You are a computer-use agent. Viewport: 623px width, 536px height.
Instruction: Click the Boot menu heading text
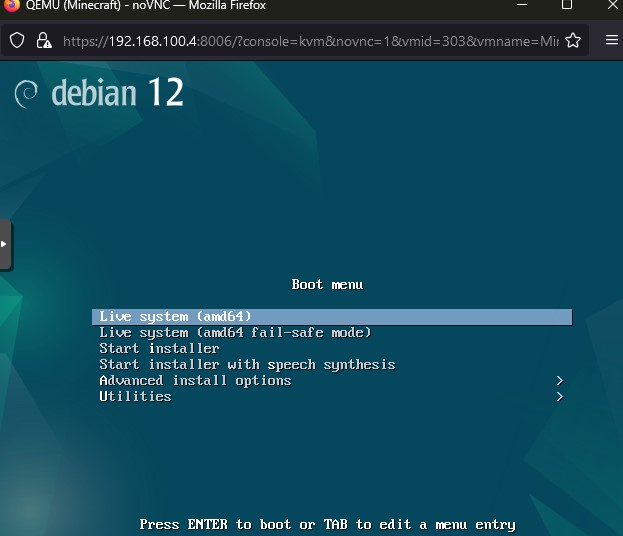tap(327, 284)
